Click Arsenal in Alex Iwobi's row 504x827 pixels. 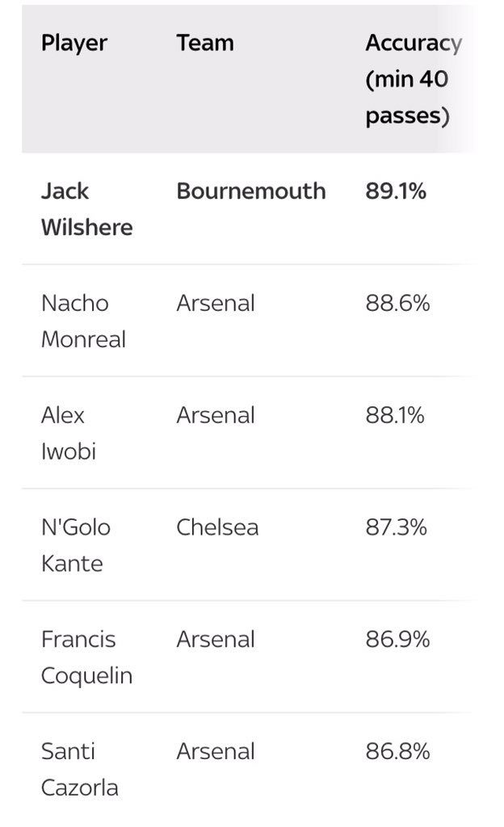(x=216, y=416)
